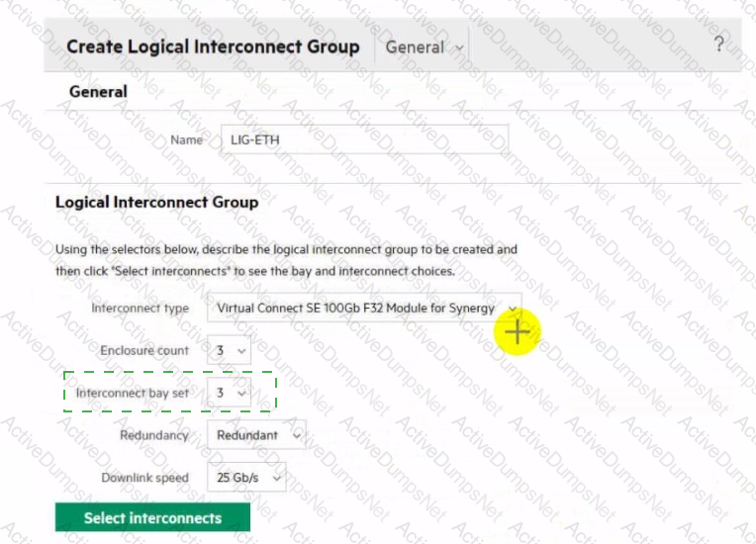Click the Enclosure count label
This screenshot has width=756, height=544.
click(144, 350)
